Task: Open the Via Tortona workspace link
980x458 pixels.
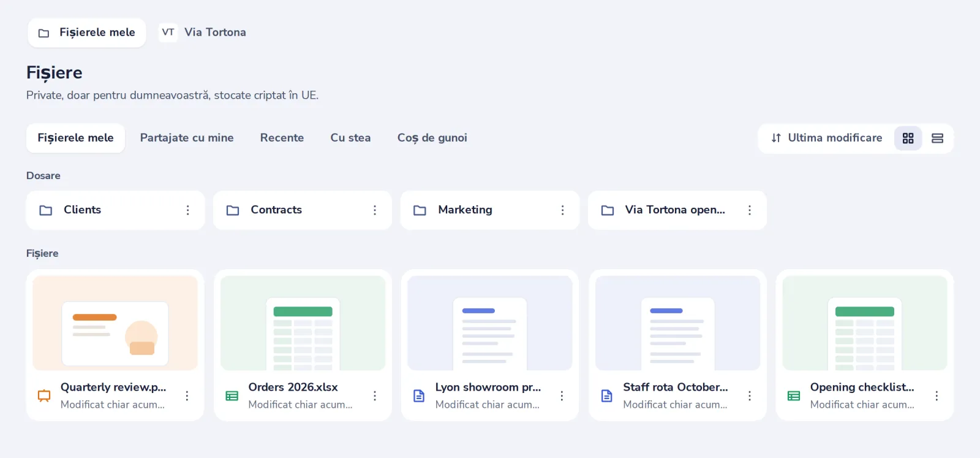Action: pyautogui.click(x=203, y=32)
